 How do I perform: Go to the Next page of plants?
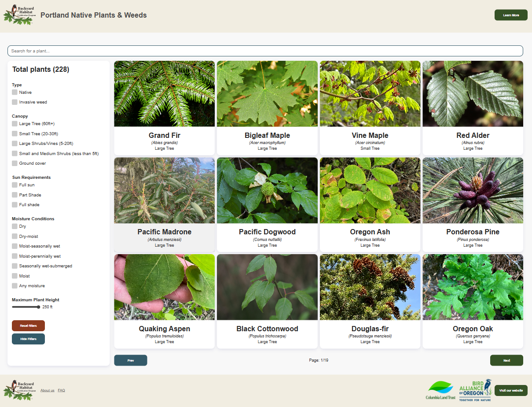tap(506, 360)
